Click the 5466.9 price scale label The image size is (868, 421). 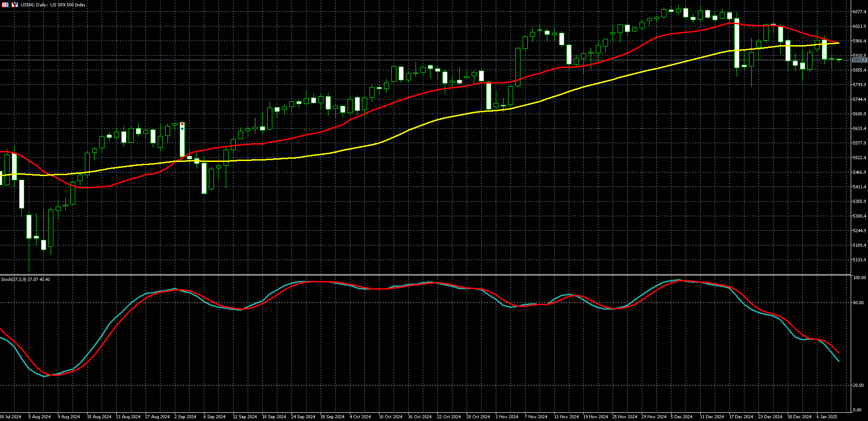859,172
